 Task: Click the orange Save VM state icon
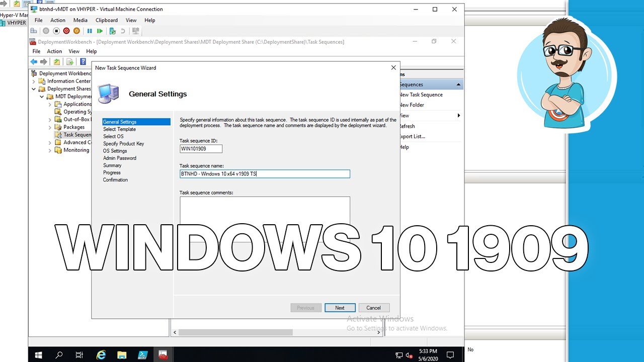pyautogui.click(x=76, y=31)
